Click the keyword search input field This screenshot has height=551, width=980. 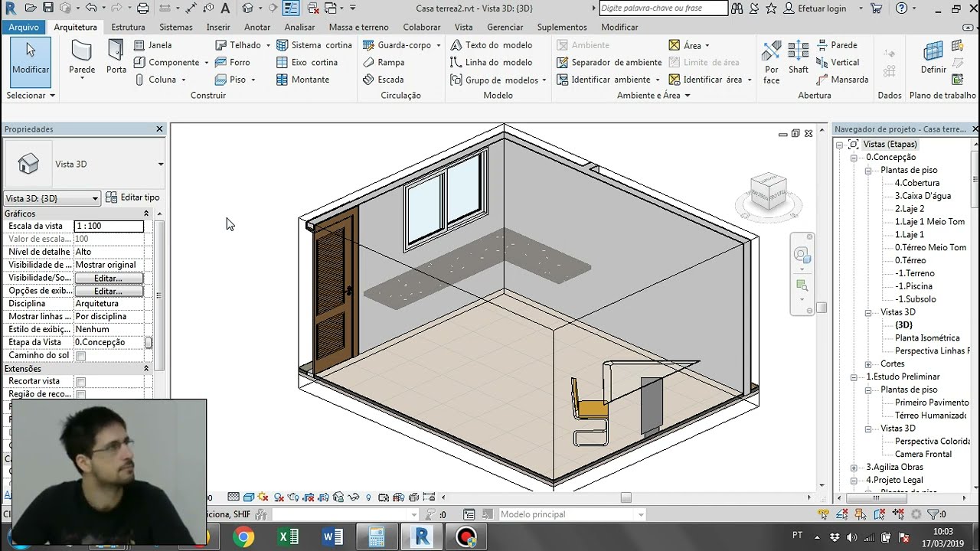(x=663, y=8)
